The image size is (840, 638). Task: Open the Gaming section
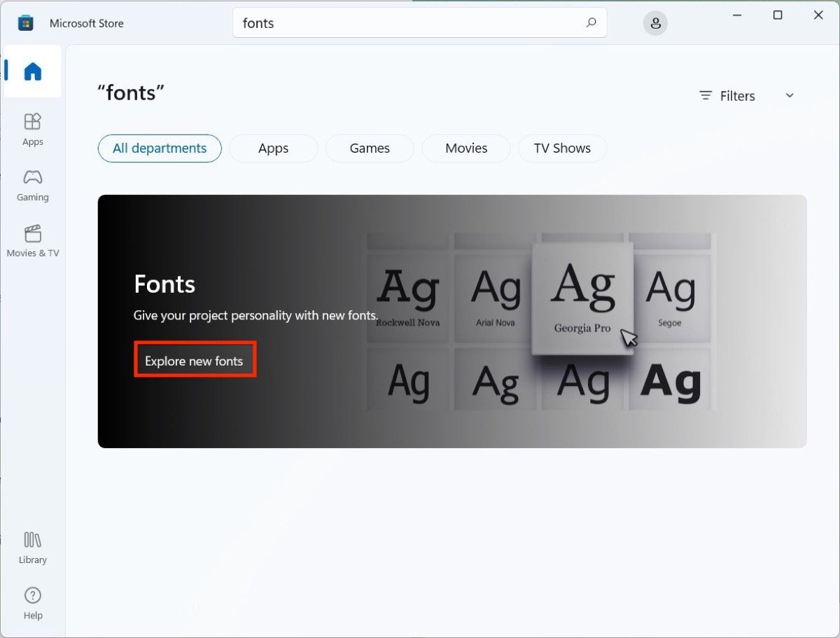(x=33, y=186)
